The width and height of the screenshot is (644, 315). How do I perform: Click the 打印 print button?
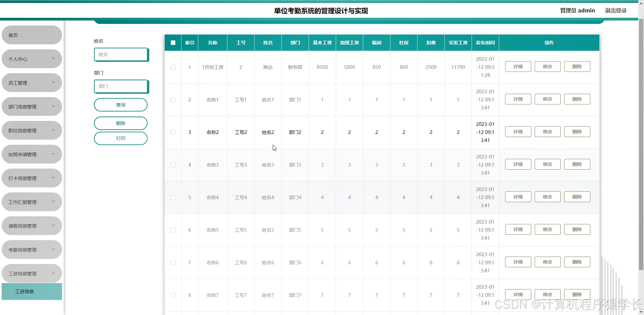tap(121, 138)
